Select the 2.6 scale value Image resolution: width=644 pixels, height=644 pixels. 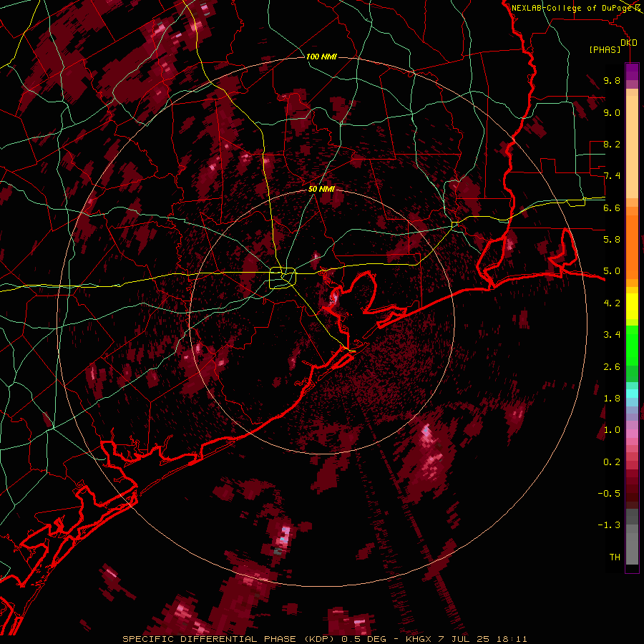[x=612, y=367]
